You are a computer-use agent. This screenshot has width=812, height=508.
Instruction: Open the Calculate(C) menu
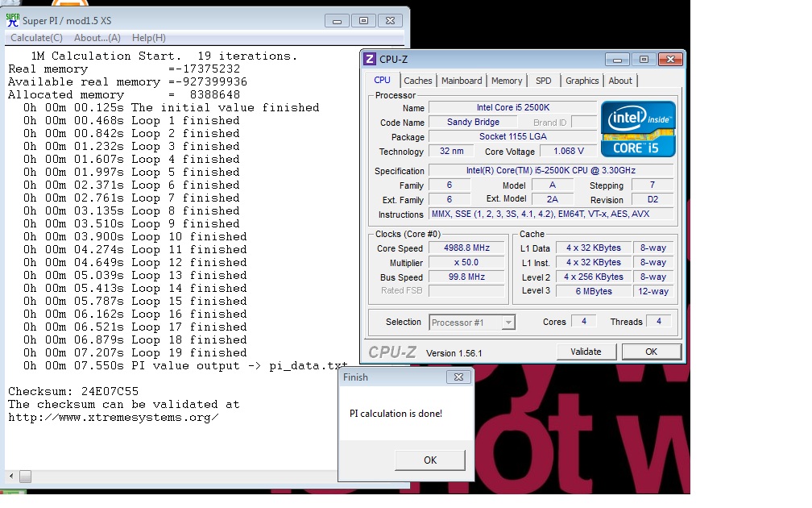36,38
